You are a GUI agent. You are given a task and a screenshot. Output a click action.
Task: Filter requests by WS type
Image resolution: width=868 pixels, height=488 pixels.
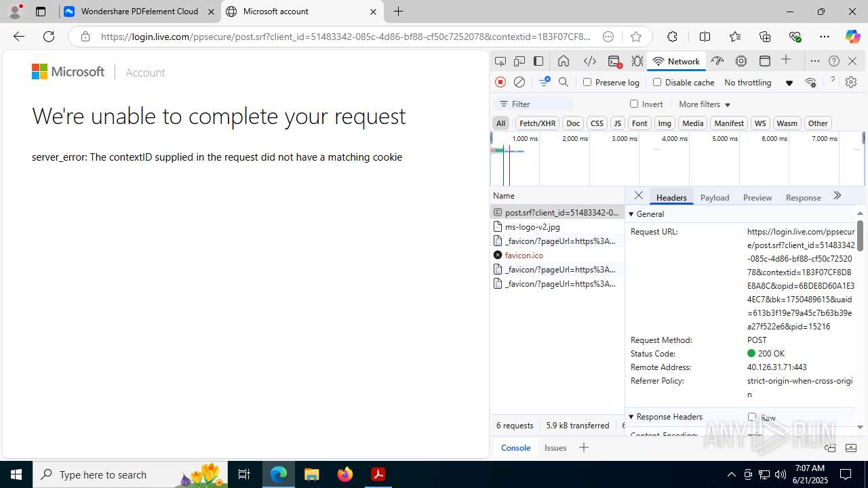click(x=760, y=123)
